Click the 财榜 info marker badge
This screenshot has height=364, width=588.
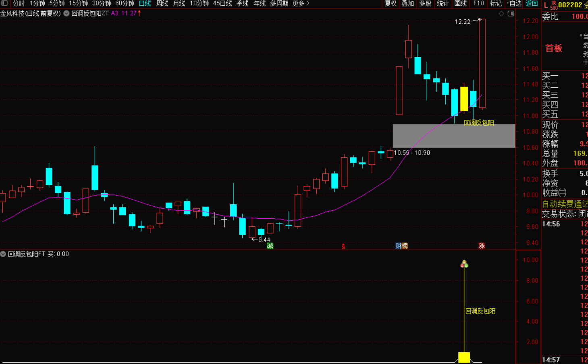401,246
